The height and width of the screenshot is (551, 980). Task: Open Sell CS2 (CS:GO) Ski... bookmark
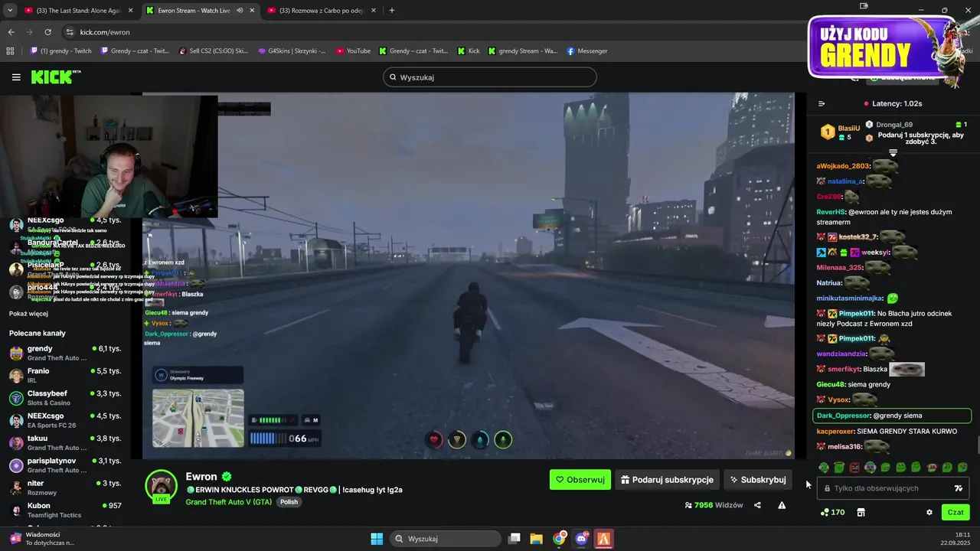coord(213,51)
